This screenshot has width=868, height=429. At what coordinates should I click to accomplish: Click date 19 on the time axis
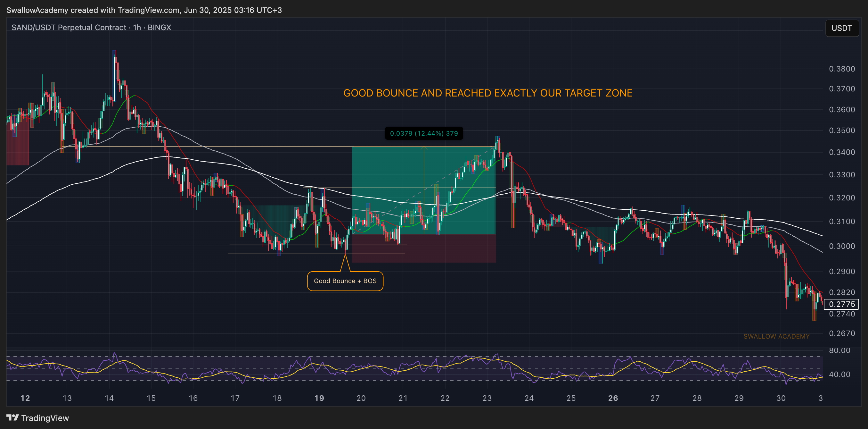(x=319, y=398)
